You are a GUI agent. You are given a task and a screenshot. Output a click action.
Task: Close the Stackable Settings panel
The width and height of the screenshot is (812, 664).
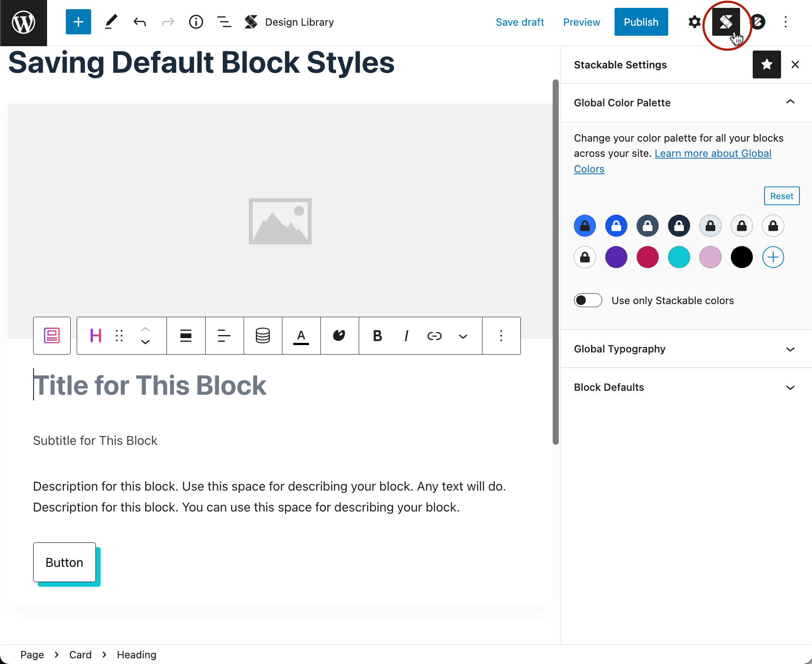coord(795,64)
